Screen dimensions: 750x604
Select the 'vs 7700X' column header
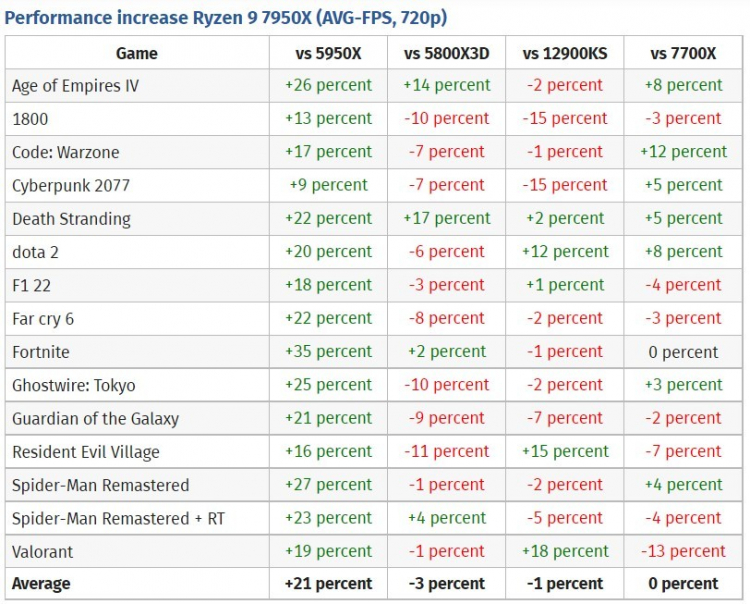tap(683, 53)
